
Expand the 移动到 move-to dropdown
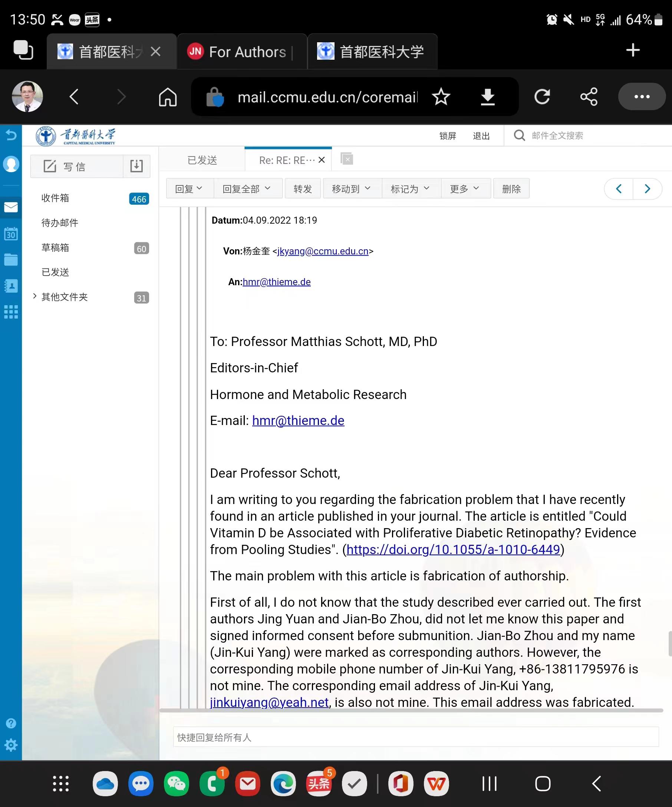tap(352, 188)
